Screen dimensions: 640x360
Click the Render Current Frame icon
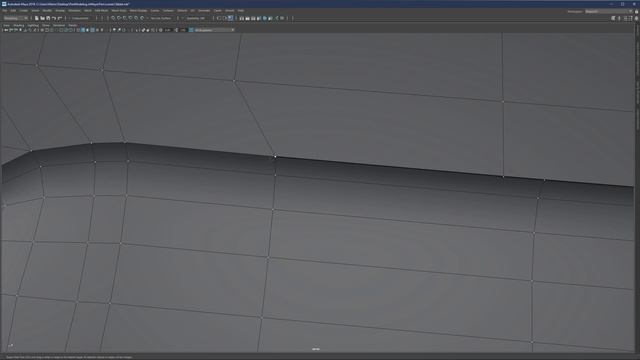coord(247,18)
